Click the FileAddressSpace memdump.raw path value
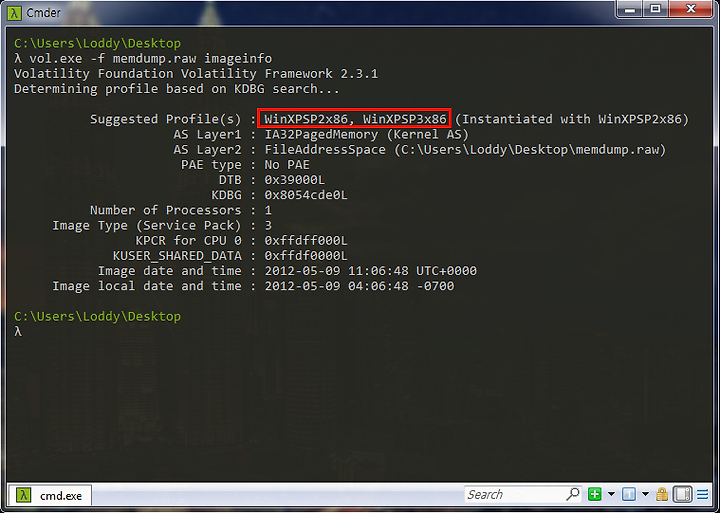This screenshot has height=513, width=720. (465, 150)
